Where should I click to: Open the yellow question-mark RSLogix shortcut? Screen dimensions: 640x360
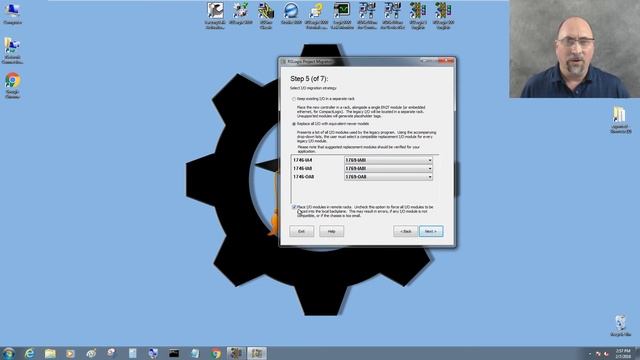316,16
